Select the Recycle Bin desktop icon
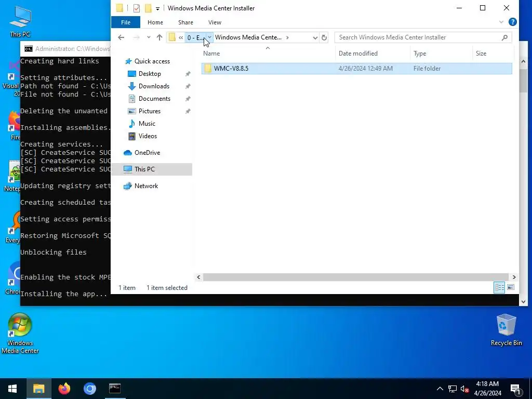 506,330
